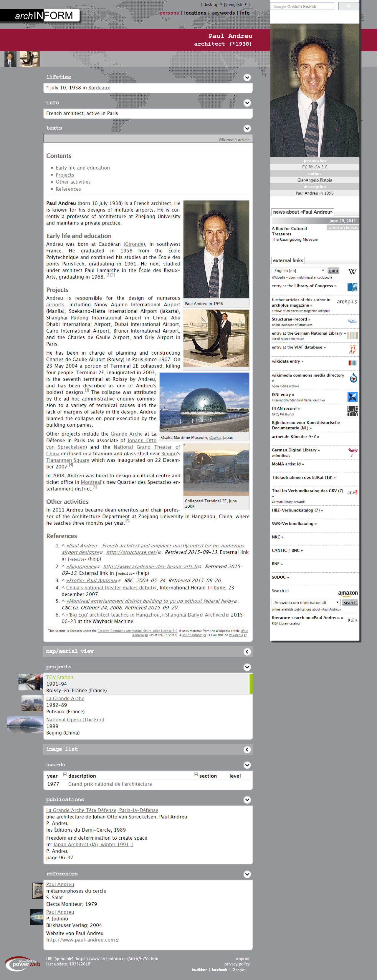The width and height of the screenshot is (377, 980).
Task: Jump to Early life and education contents link
Action: click(83, 168)
